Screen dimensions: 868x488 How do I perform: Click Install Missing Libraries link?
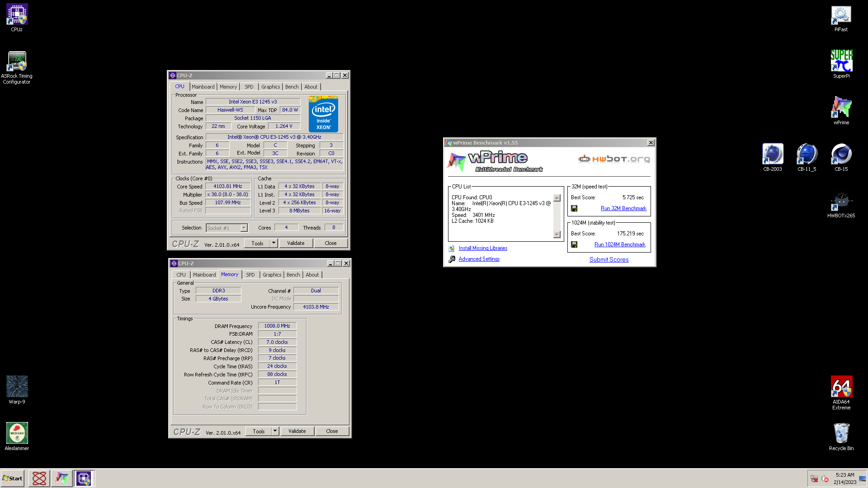tap(483, 248)
